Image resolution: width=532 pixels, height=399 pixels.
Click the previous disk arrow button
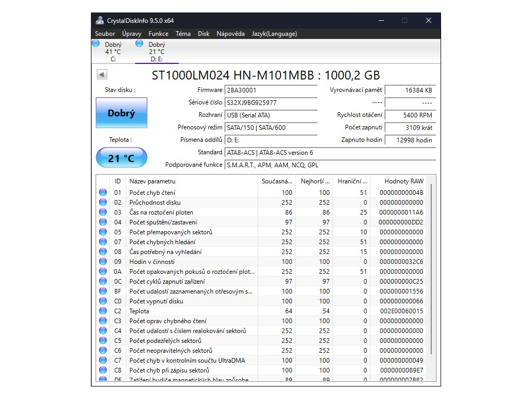pyautogui.click(x=102, y=75)
